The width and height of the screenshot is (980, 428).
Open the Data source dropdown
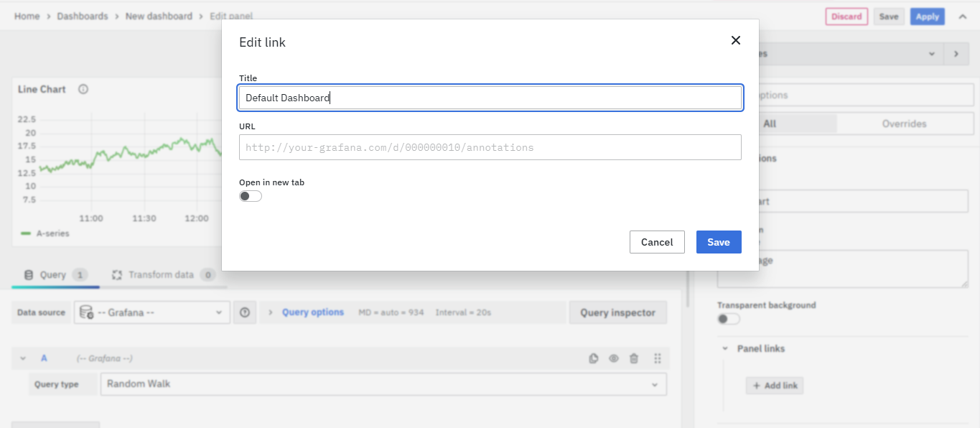click(x=152, y=312)
